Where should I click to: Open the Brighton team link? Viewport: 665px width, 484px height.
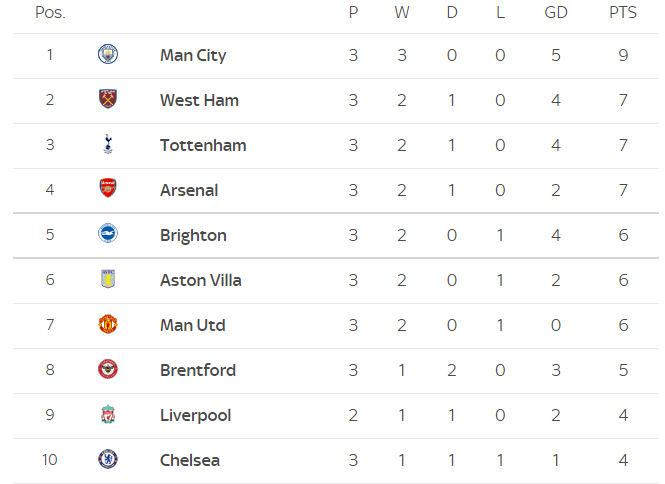coord(193,235)
